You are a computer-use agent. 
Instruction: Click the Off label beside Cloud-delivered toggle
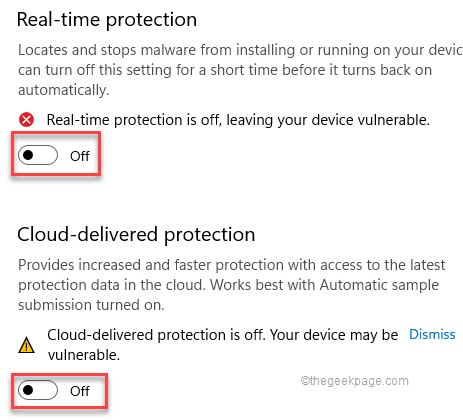[80, 391]
